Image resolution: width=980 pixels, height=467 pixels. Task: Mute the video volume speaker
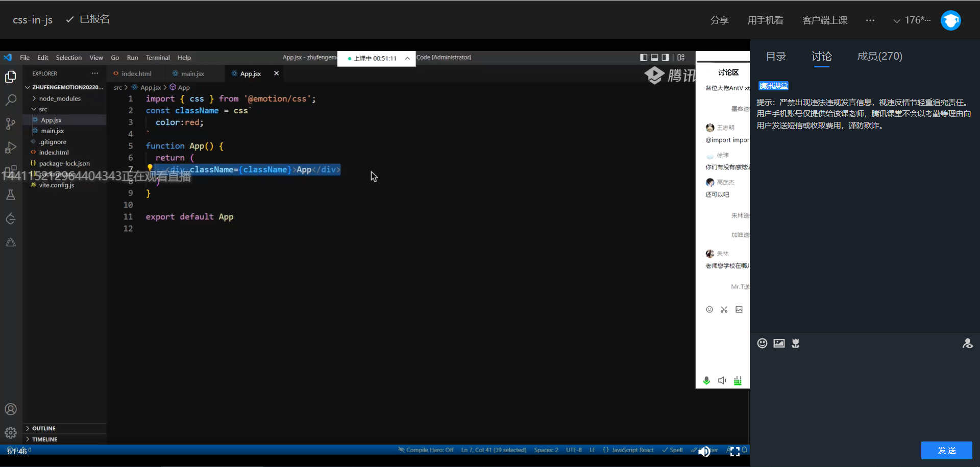click(x=704, y=451)
